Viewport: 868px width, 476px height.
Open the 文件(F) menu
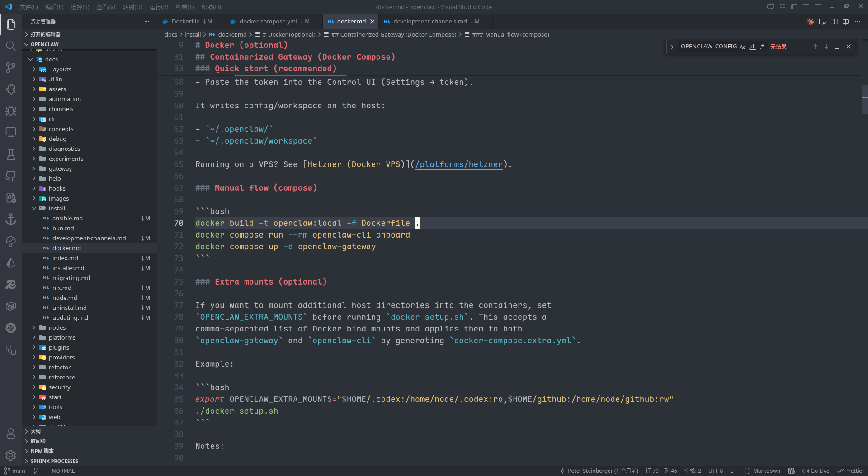(x=28, y=7)
